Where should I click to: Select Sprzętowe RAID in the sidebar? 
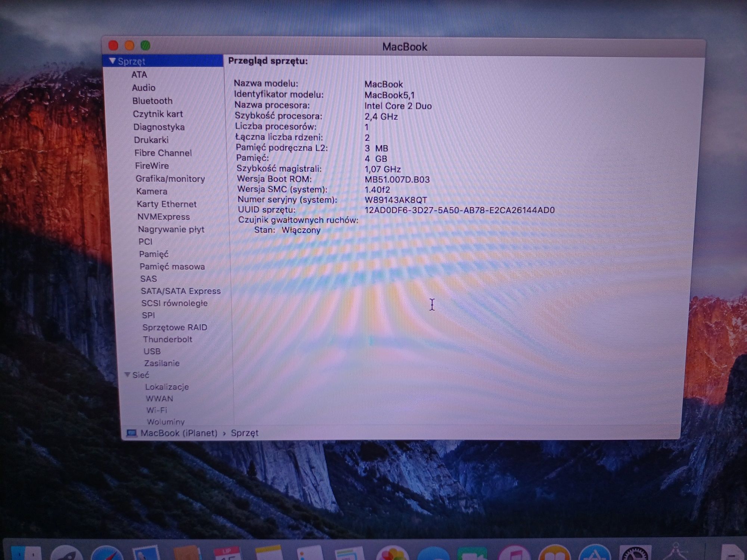(x=175, y=327)
